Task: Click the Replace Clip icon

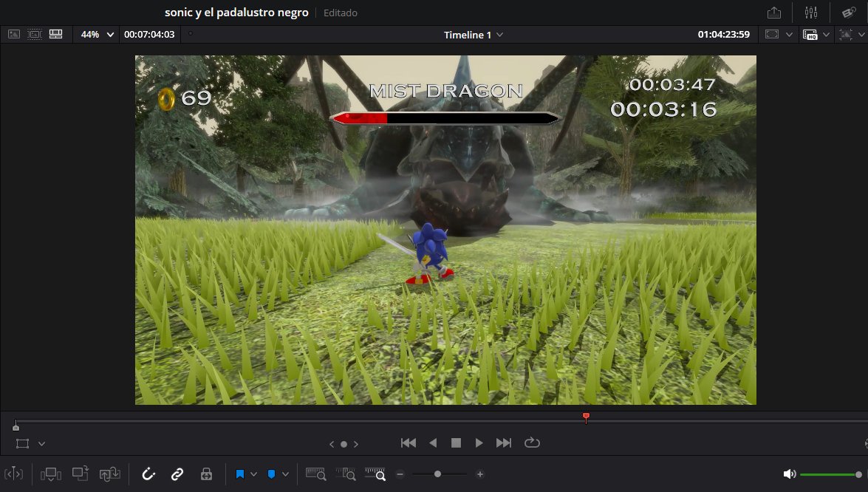Action: [109, 474]
